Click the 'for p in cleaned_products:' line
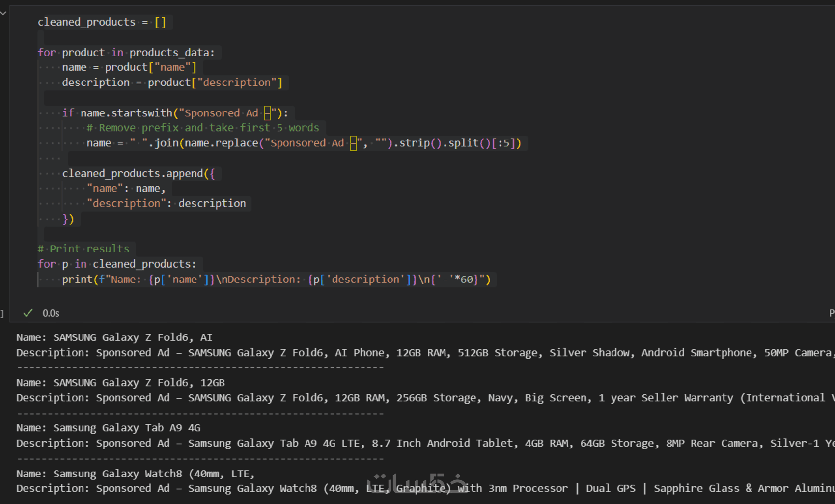This screenshot has width=835, height=504. tap(117, 264)
